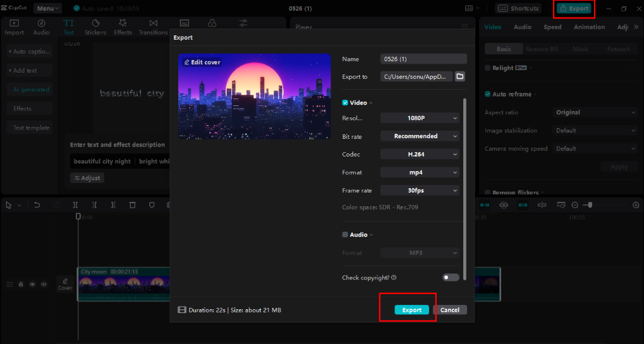Viewport: 644px width, 344px height.
Task: Click the Cover button on timeline
Action: 65,284
